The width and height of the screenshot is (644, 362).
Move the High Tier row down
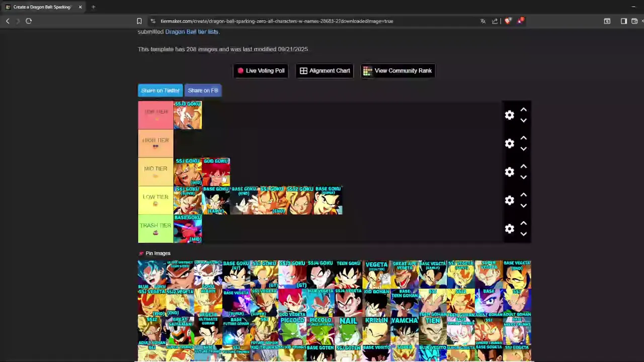pos(524,149)
